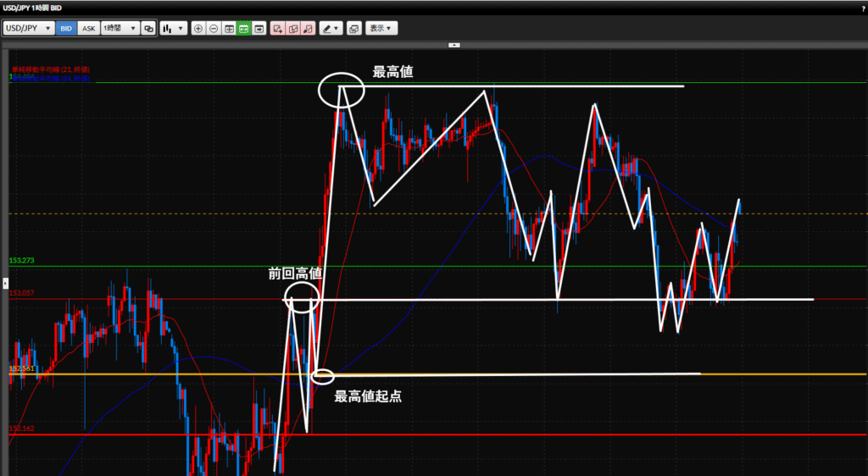Click the chart compare overlay icon
The height and width of the screenshot is (476, 868).
(148, 28)
